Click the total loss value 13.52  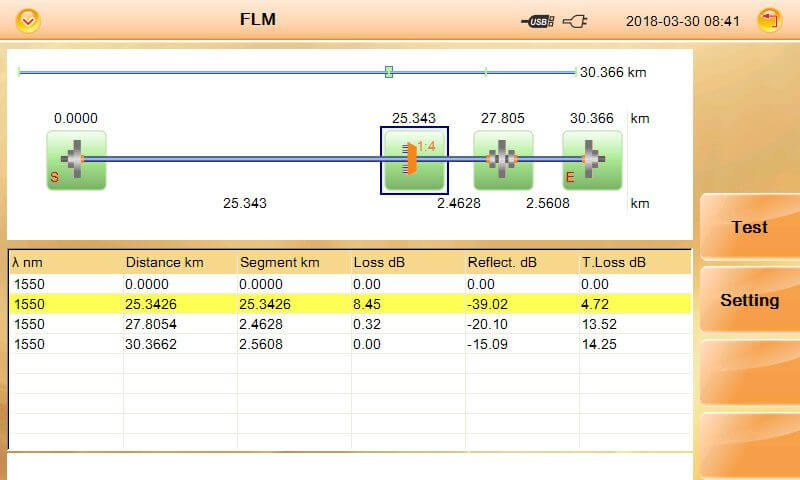tap(599, 324)
